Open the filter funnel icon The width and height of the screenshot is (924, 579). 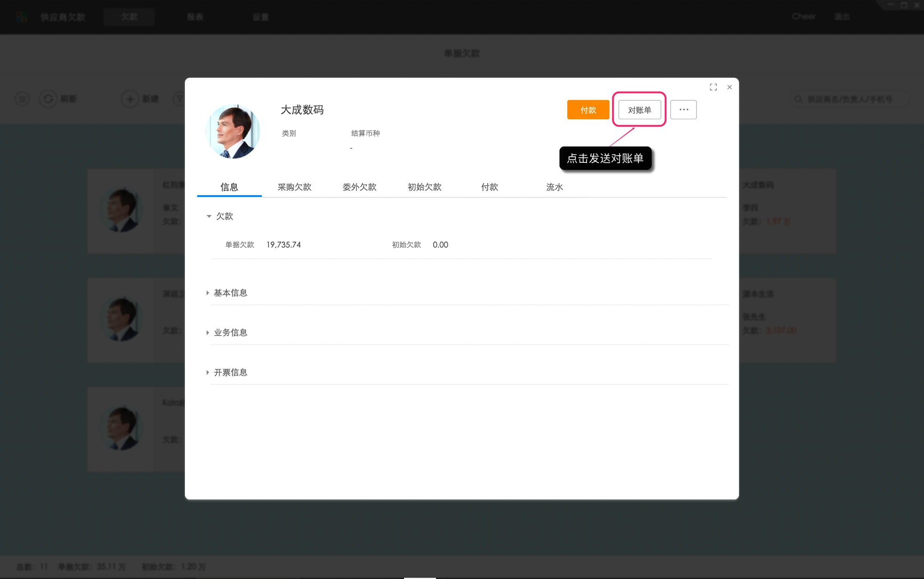point(180,99)
